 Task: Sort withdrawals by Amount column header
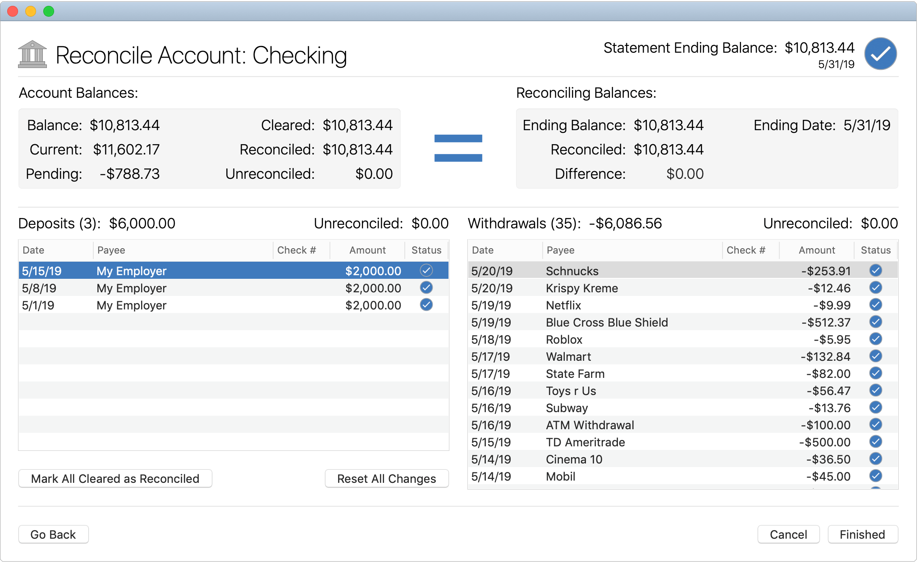(x=816, y=250)
